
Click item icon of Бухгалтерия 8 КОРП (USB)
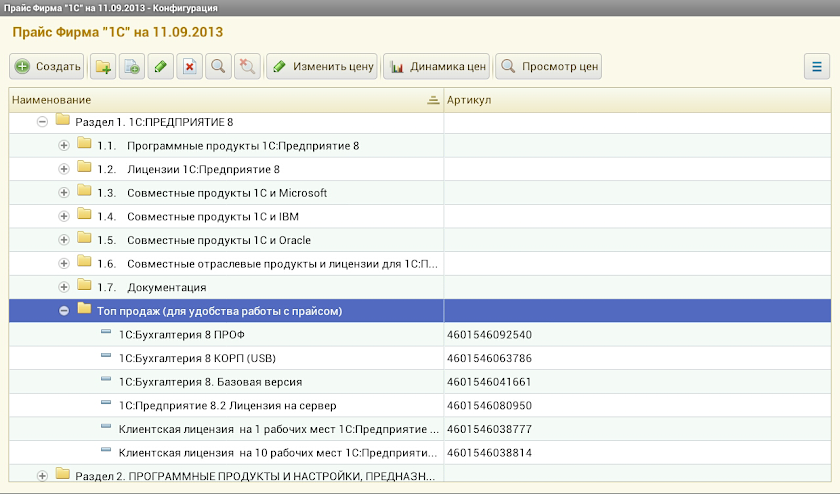coord(106,355)
